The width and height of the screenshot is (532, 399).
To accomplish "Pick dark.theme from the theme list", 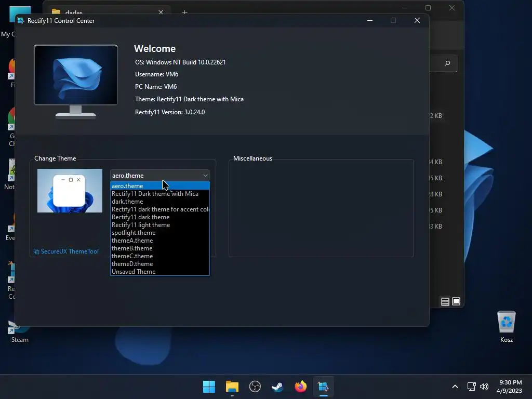I will coord(160,202).
